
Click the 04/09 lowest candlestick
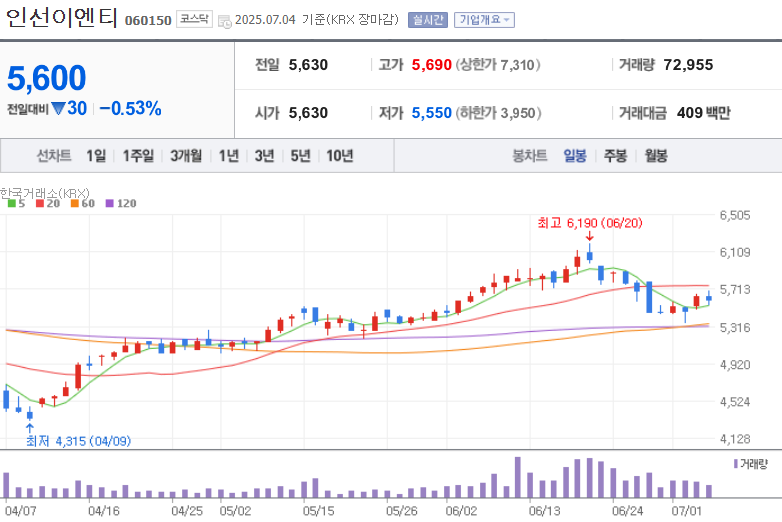(x=29, y=413)
